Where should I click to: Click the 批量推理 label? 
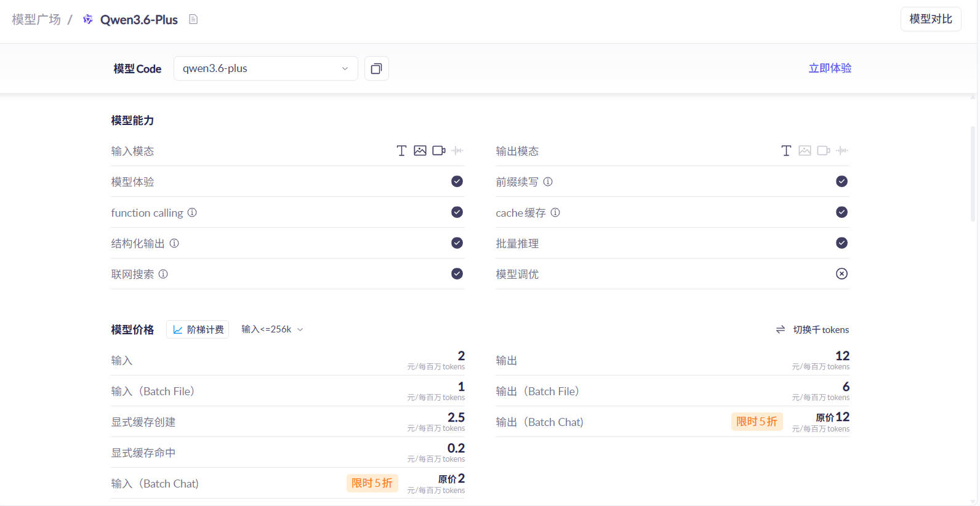pyautogui.click(x=517, y=243)
